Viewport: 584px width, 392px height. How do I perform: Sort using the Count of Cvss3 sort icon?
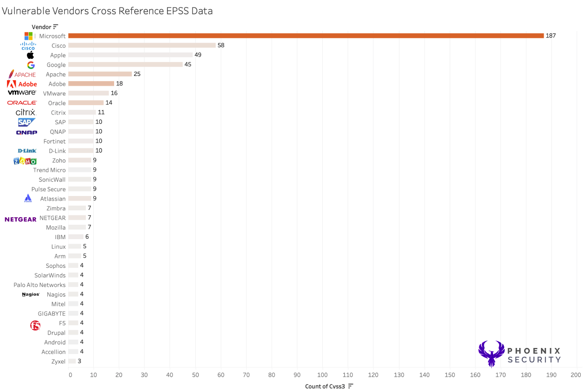click(351, 386)
